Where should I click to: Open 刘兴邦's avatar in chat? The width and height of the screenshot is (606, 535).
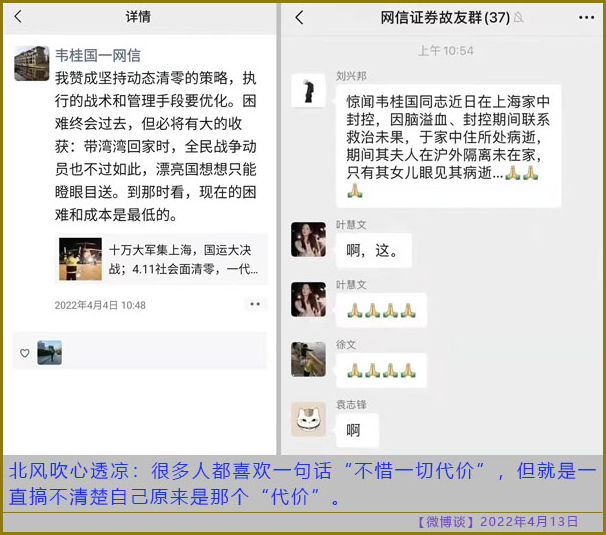click(308, 91)
